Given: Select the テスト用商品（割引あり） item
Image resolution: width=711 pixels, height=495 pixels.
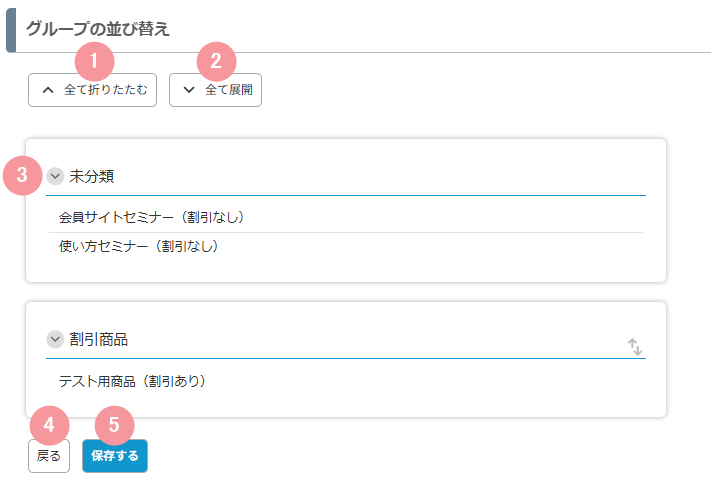Looking at the screenshot, I should coord(346,381).
